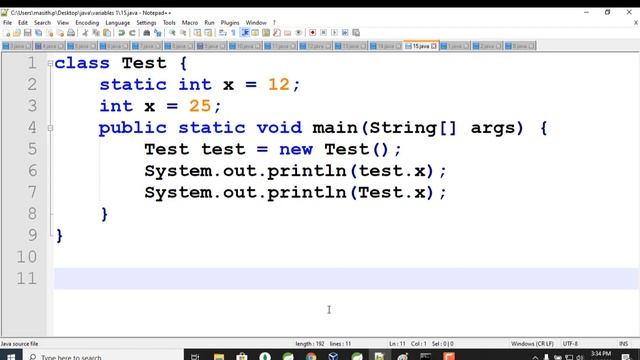Viewport: 640px width, 360px height.
Task: Open the Edit menu
Action: tap(23, 23)
